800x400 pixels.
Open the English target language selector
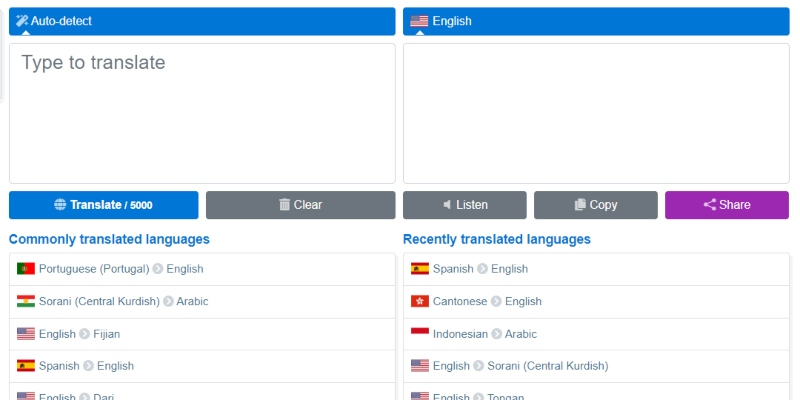(596, 21)
